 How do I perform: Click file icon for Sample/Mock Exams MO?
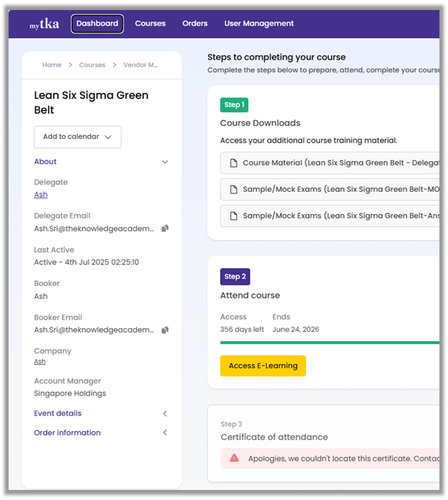tap(233, 190)
